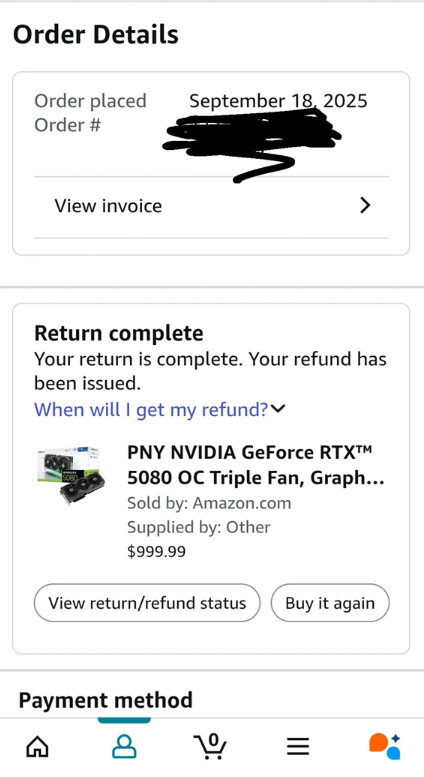Expand the refund timing dropdown chevron
Screen dimensions: 424x777
coord(278,408)
